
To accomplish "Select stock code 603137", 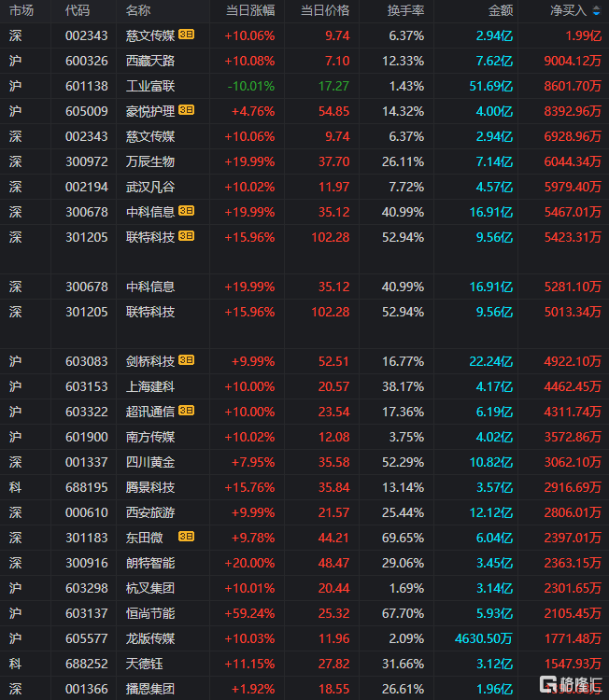I will click(x=87, y=613).
